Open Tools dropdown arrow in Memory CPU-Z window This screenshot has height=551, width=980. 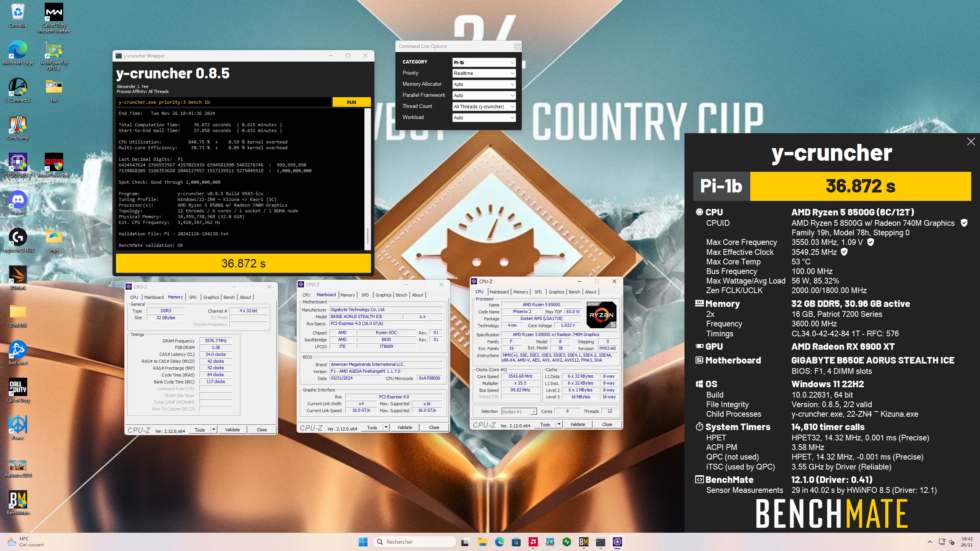[214, 430]
